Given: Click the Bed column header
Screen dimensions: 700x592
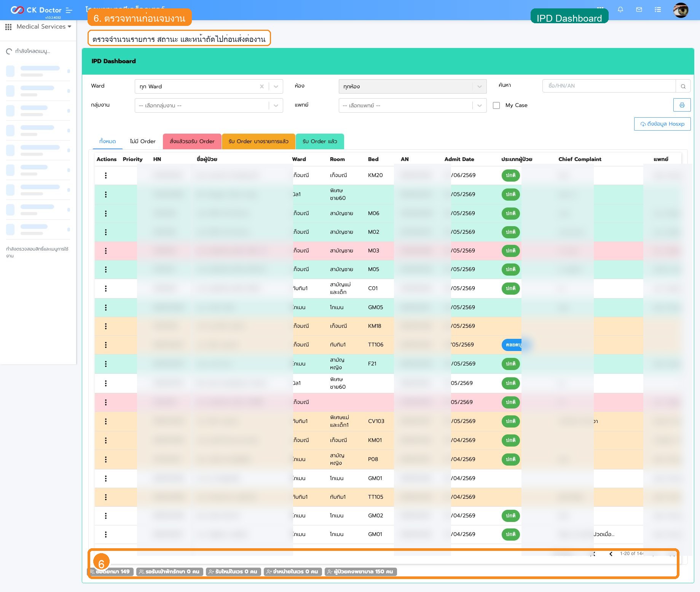Looking at the screenshot, I should (x=373, y=159).
